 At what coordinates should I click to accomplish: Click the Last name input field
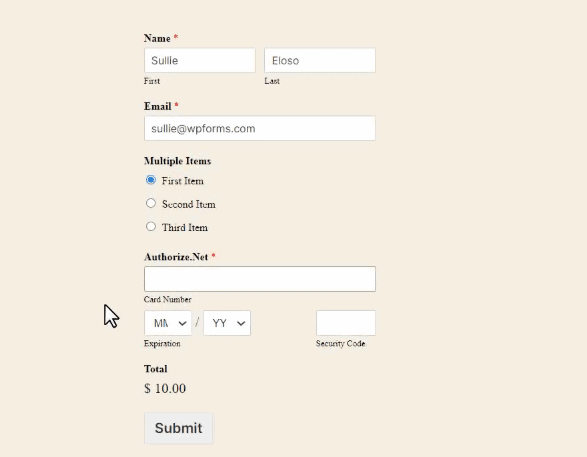click(320, 60)
